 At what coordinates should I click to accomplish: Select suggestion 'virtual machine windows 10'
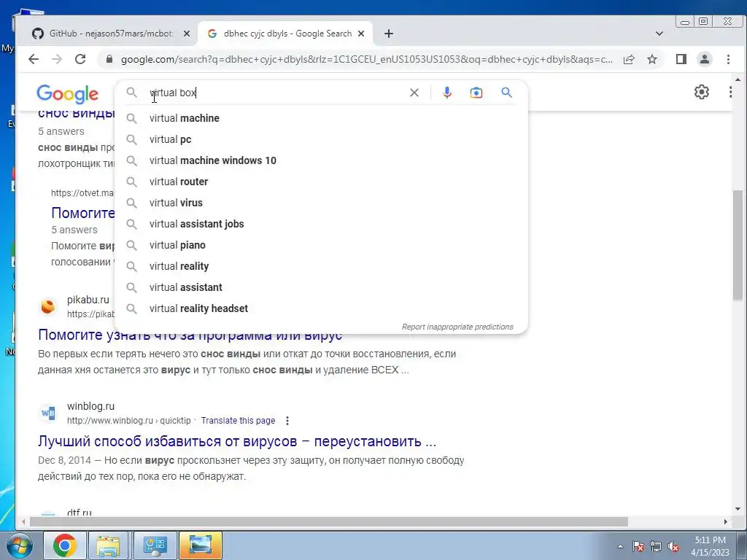coord(322,160)
